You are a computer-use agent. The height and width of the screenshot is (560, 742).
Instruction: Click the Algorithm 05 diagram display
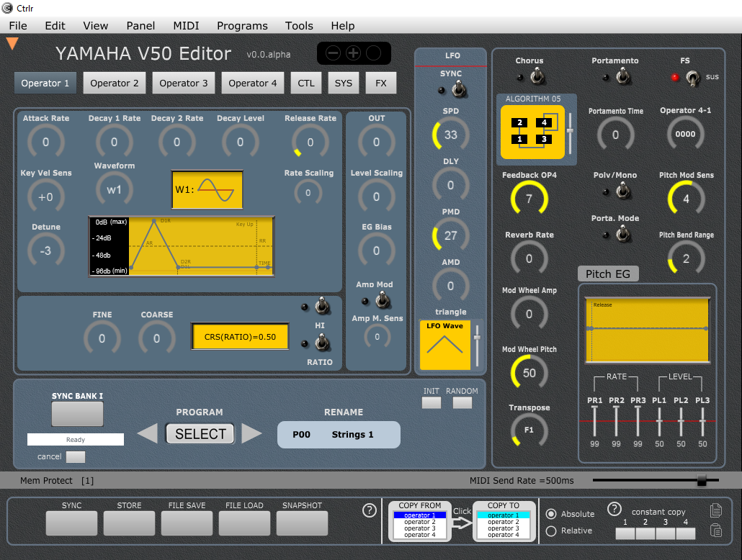(532, 131)
